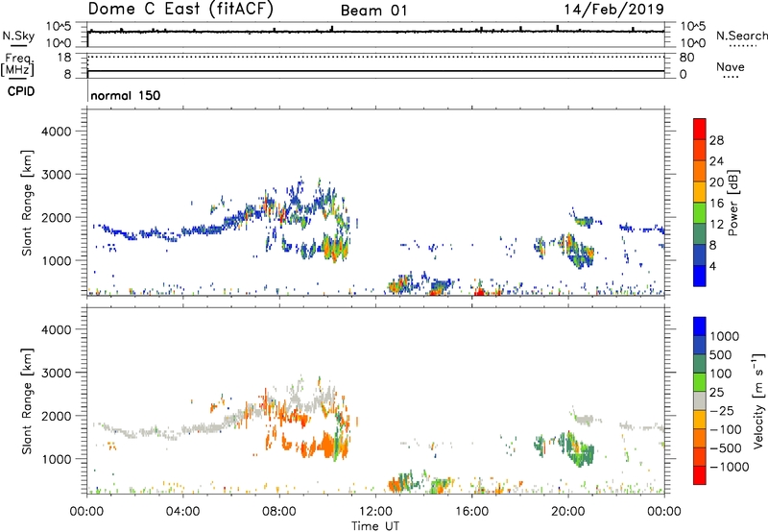The image size is (768, 532).
Task: Click the gray swatch of Velocity colorbar
Action: tap(700, 400)
